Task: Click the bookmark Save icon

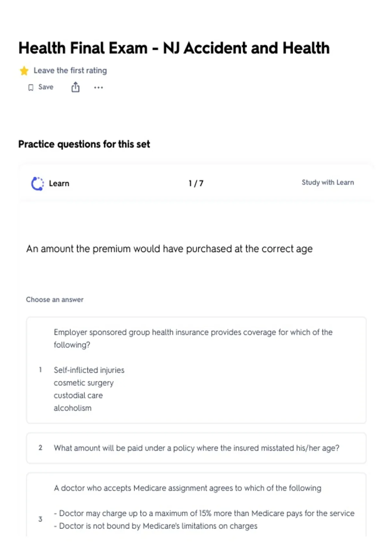Action: (x=31, y=87)
